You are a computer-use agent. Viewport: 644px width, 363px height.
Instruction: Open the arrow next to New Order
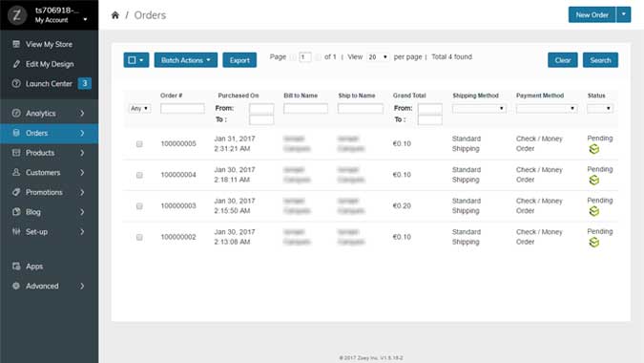click(623, 14)
